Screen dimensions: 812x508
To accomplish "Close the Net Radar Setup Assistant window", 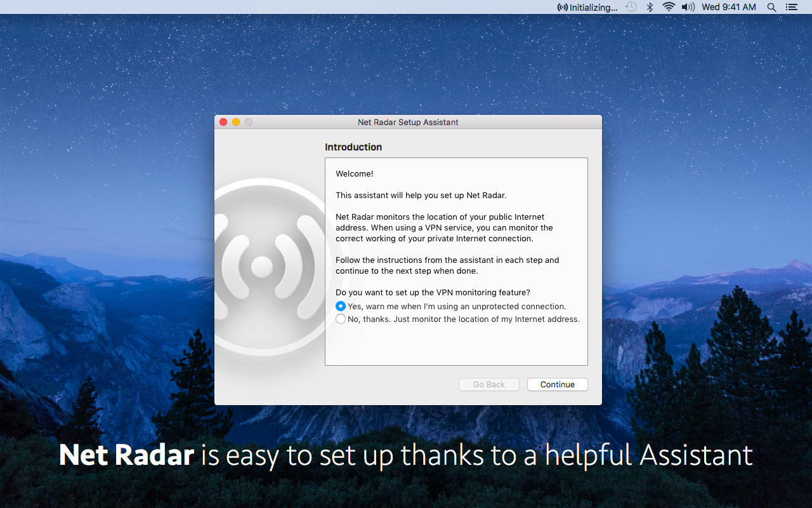I will click(x=223, y=122).
